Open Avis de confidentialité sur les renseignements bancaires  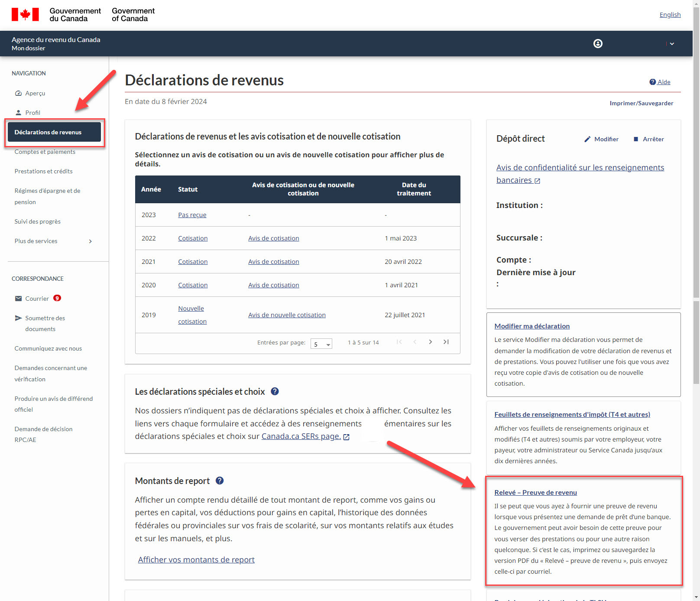point(580,174)
